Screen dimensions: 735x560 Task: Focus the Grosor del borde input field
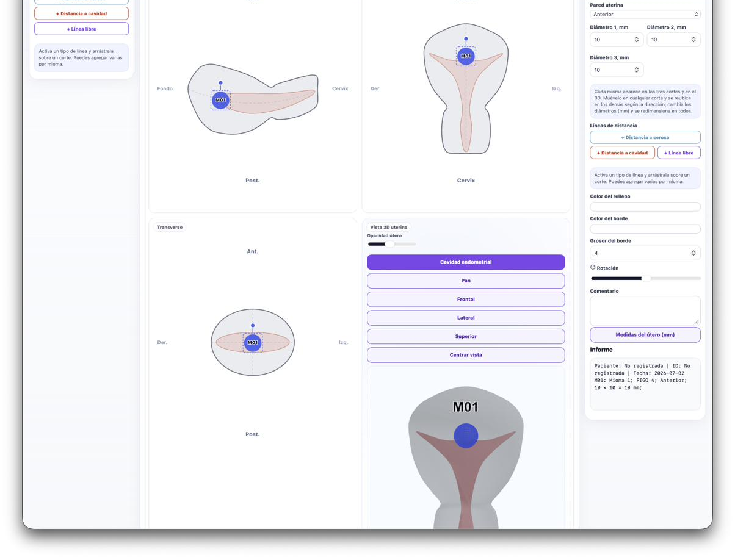point(645,253)
